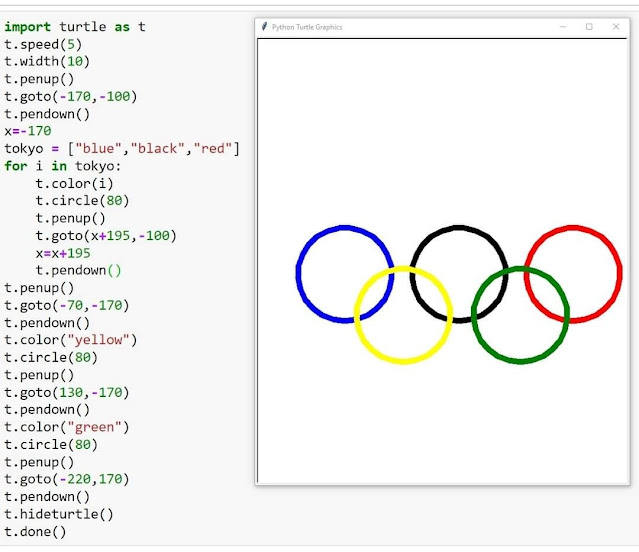
Task: Maximize the Python Turtle Graphics window
Action: click(589, 27)
